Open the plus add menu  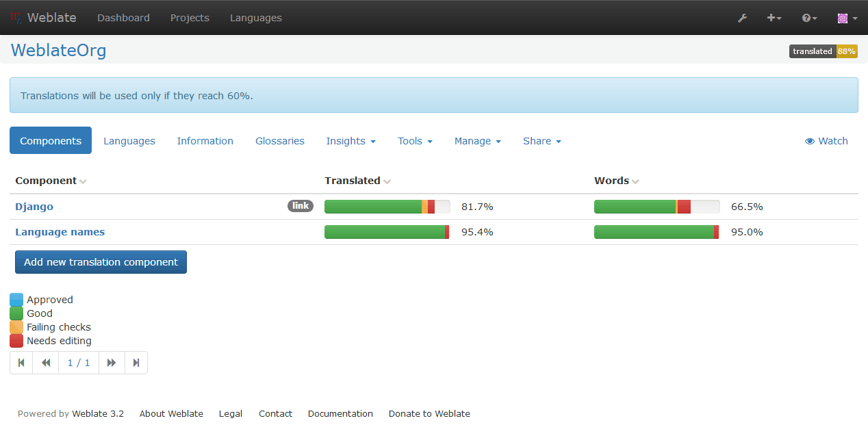(x=774, y=18)
